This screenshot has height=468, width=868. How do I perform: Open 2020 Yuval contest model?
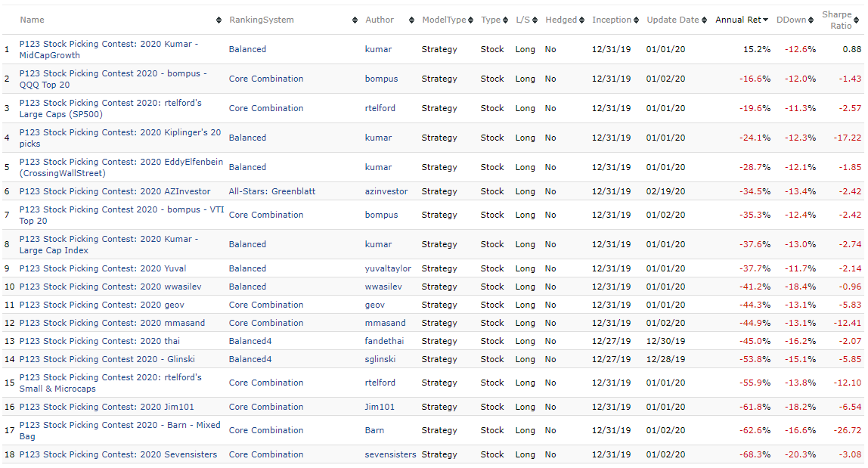pos(102,268)
